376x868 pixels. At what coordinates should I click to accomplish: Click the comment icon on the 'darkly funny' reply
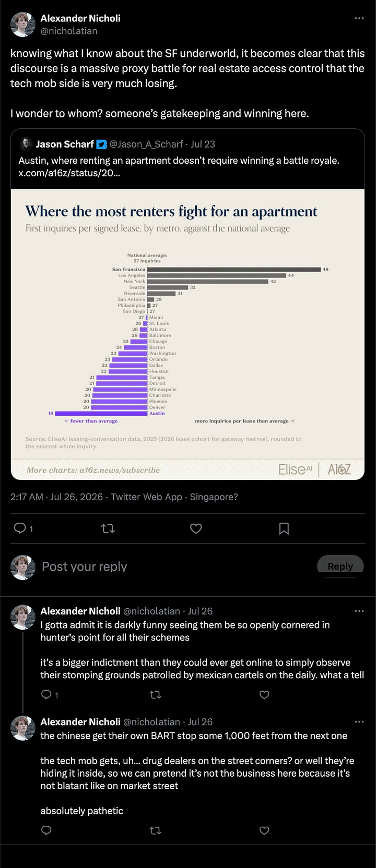(46, 694)
